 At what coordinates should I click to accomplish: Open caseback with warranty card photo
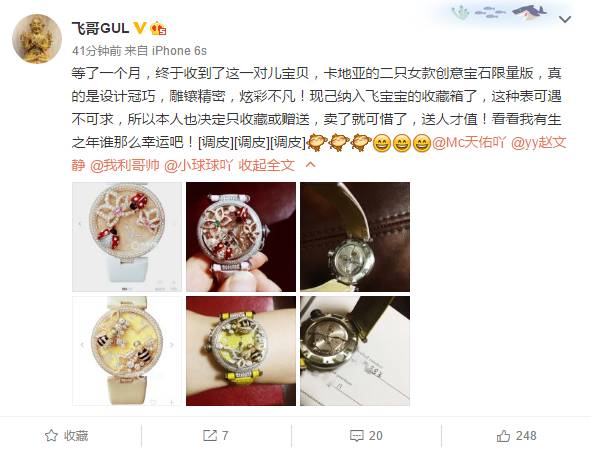355,351
